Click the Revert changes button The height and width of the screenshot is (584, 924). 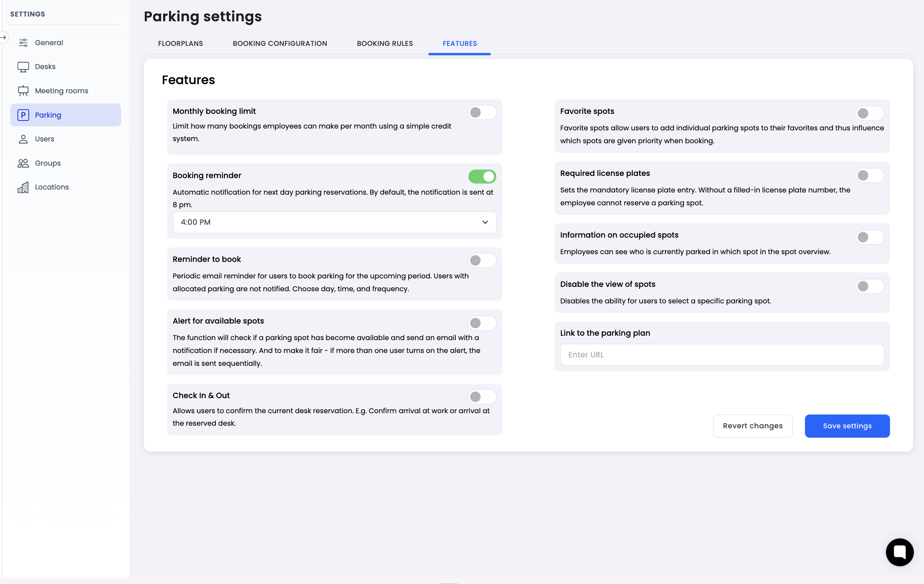[752, 426]
